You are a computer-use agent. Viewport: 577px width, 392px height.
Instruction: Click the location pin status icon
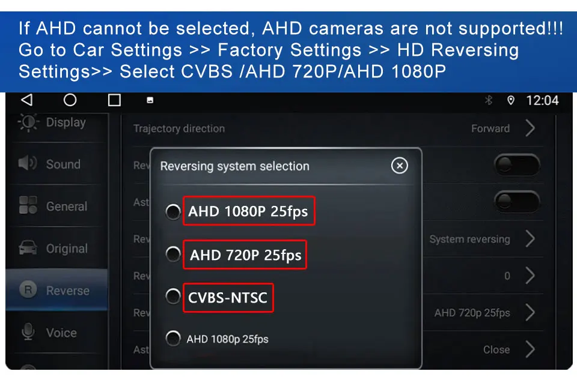pyautogui.click(x=511, y=100)
